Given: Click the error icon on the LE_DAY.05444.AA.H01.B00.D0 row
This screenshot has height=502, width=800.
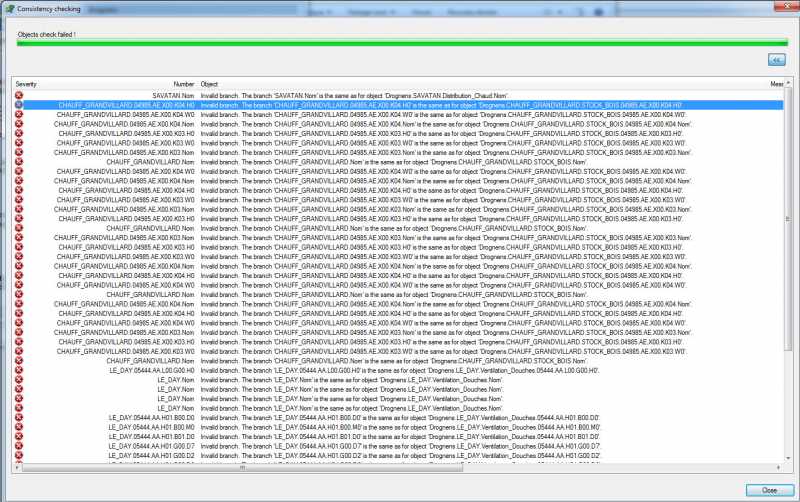Looking at the screenshot, I should tap(19, 418).
